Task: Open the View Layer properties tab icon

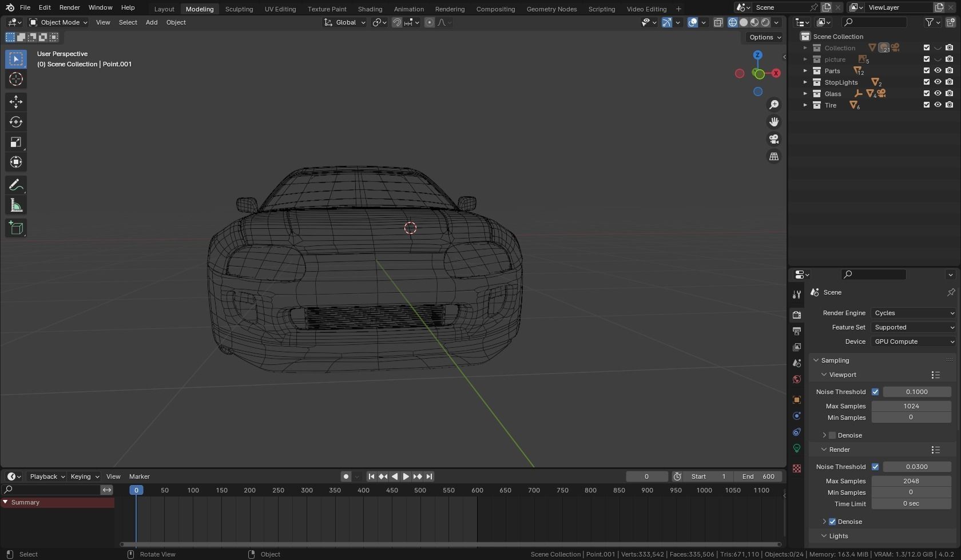Action: point(796,347)
